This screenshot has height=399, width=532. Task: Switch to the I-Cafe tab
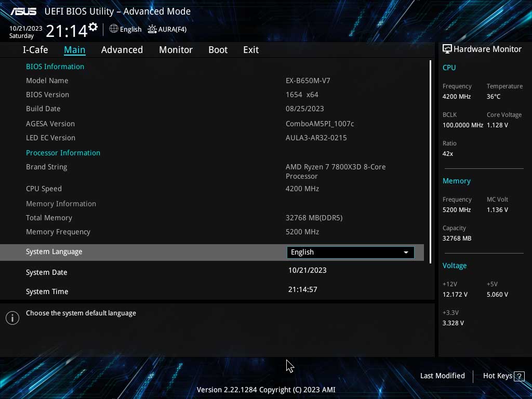(x=35, y=50)
